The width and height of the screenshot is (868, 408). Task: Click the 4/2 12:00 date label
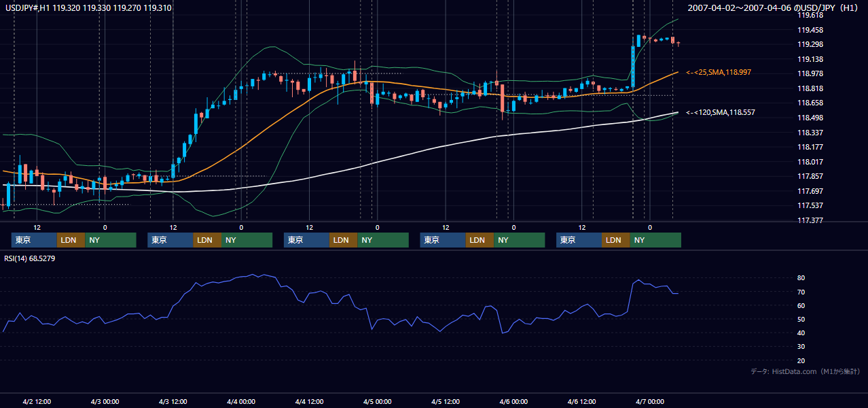coord(37,402)
